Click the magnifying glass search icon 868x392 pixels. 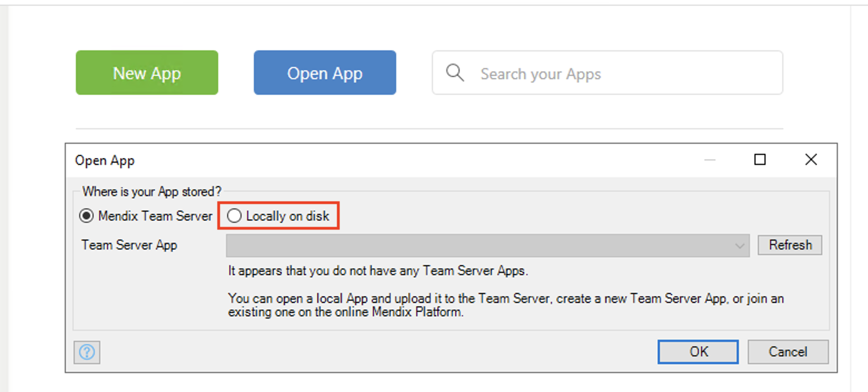tap(455, 73)
